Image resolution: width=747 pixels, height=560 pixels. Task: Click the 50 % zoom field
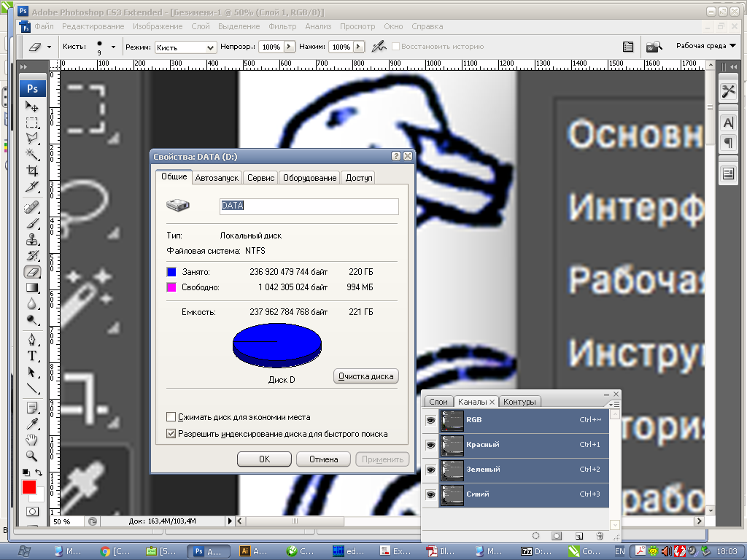66,521
